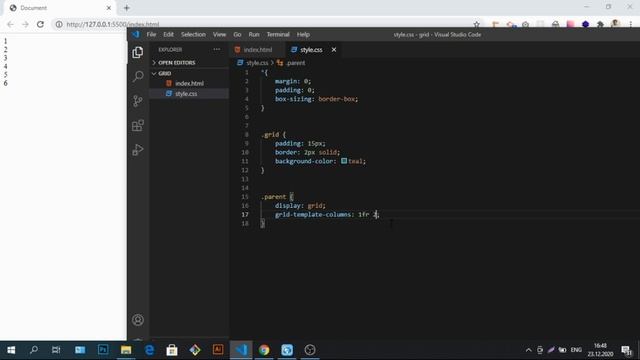
Task: Open the Accounts menu icon
Action: click(138, 320)
